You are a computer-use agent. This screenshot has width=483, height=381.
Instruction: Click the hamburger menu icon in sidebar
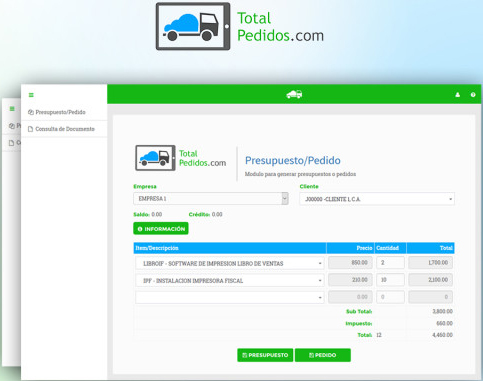coord(31,95)
